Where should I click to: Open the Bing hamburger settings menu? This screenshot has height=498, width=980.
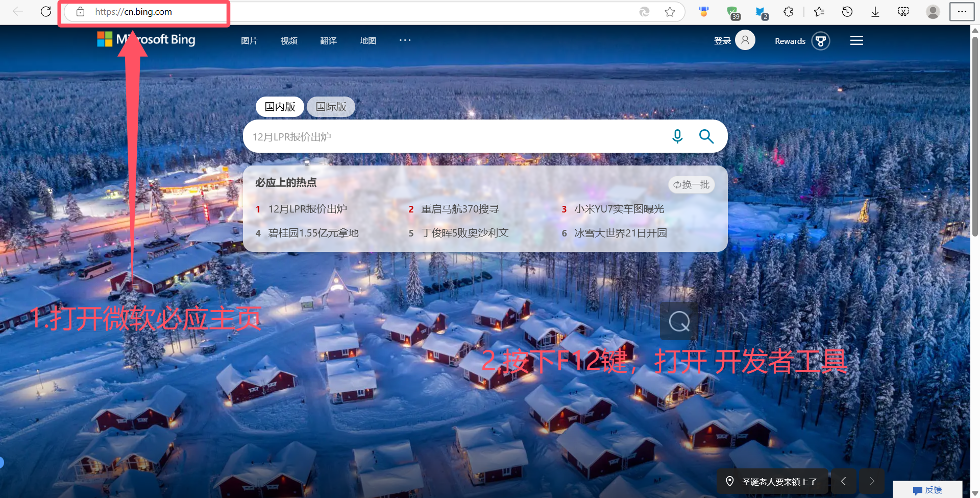856,41
